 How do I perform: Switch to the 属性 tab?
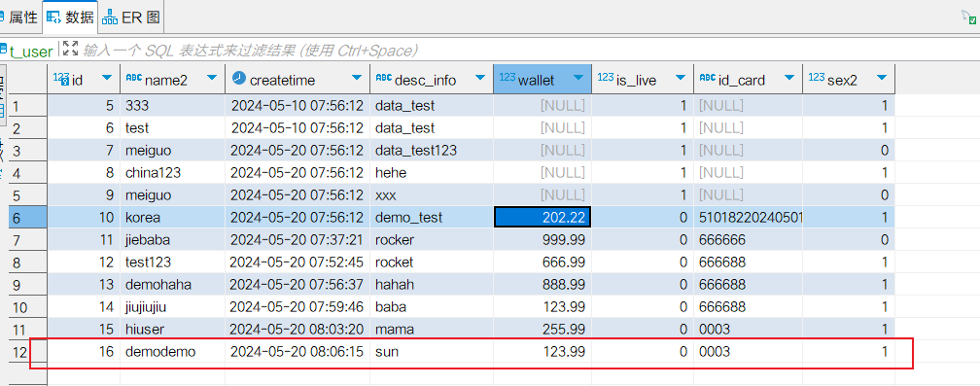(19, 18)
